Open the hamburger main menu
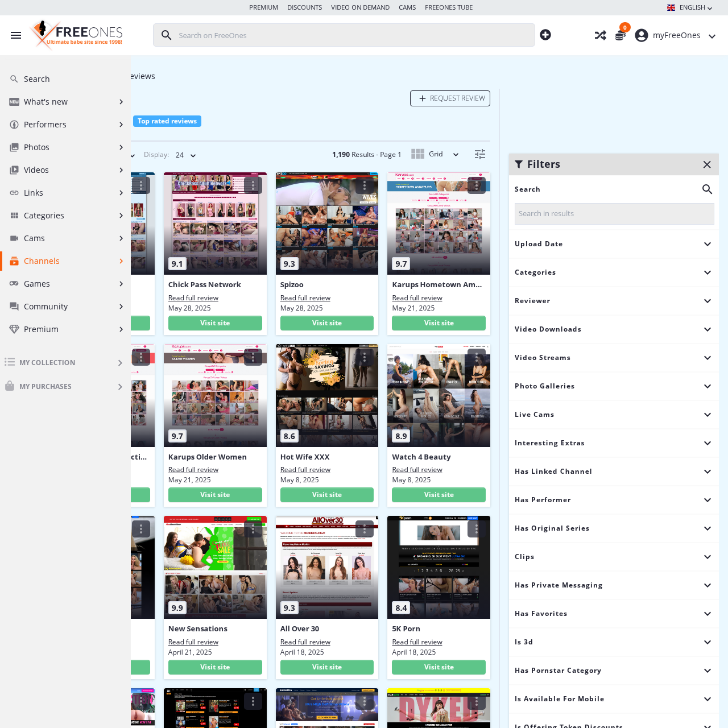Screen dimensions: 728x728 point(16,35)
